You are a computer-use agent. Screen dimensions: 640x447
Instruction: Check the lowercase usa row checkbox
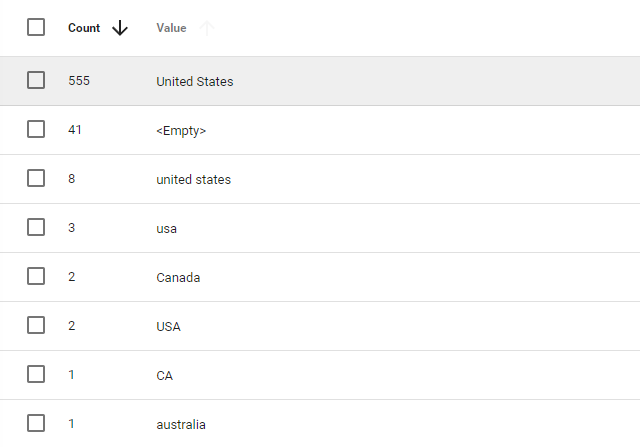click(36, 227)
